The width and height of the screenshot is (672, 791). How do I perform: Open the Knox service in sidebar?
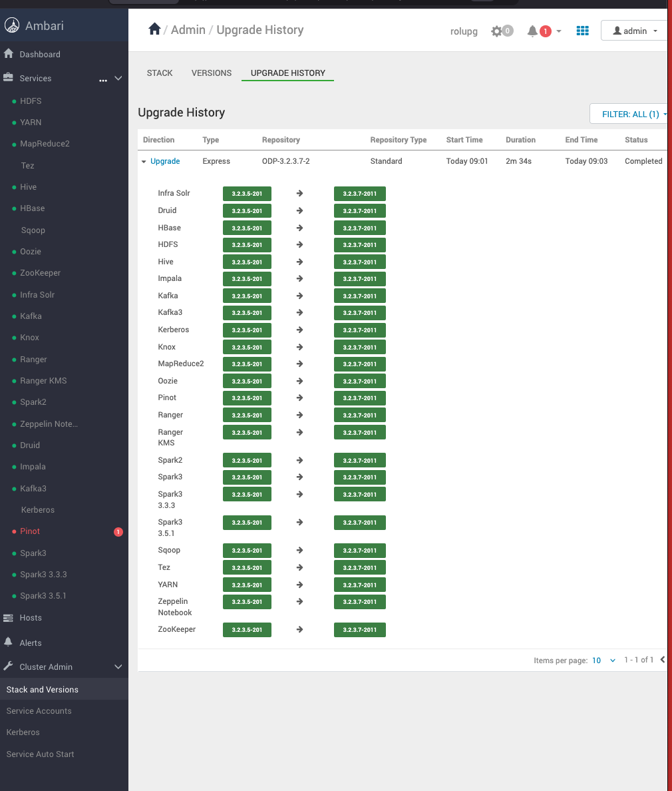[x=30, y=337]
